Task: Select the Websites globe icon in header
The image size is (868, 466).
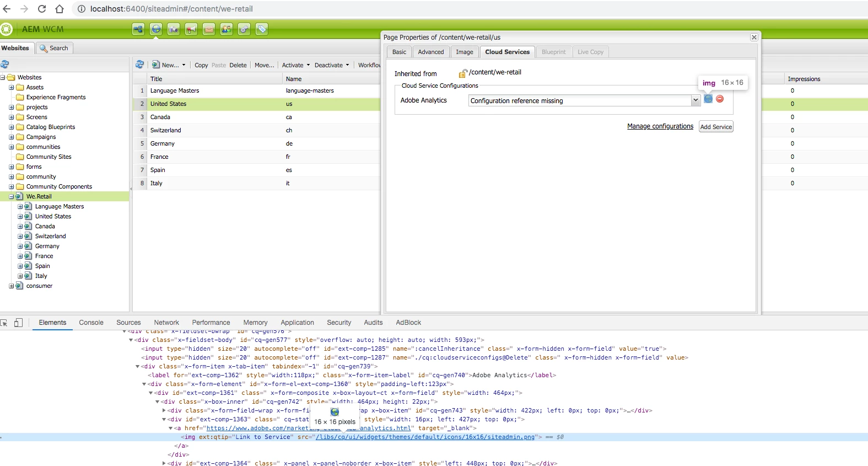Action: coord(156,29)
